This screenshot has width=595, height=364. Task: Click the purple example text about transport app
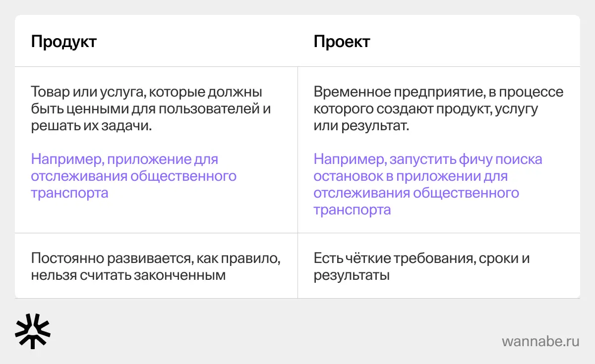134,176
